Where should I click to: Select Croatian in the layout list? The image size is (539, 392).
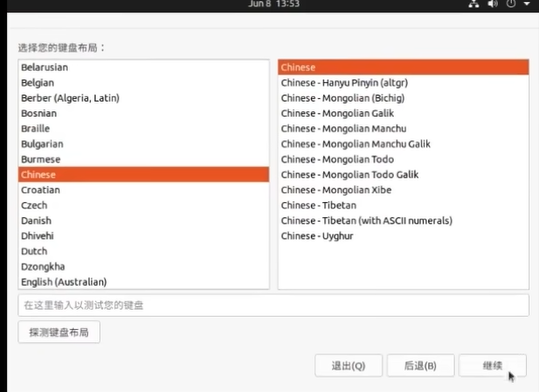144,190
